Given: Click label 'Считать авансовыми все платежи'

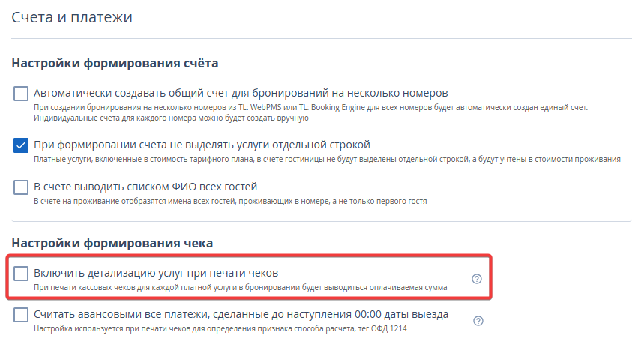Looking at the screenshot, I should (241, 315).
